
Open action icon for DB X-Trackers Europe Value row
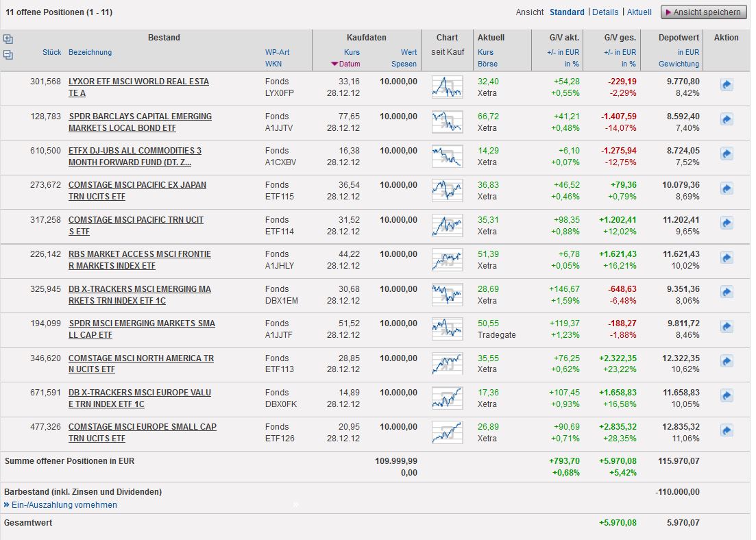pyautogui.click(x=727, y=396)
